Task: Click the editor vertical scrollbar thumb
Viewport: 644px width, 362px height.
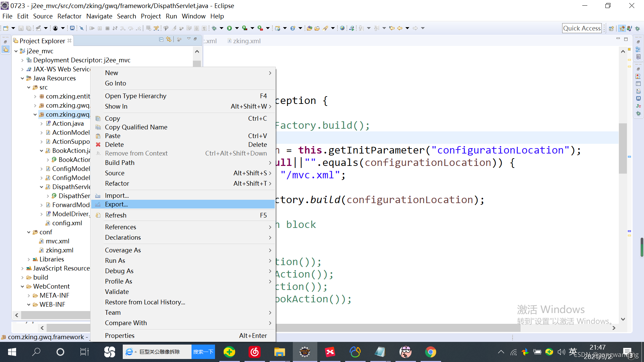Action: coord(623,148)
